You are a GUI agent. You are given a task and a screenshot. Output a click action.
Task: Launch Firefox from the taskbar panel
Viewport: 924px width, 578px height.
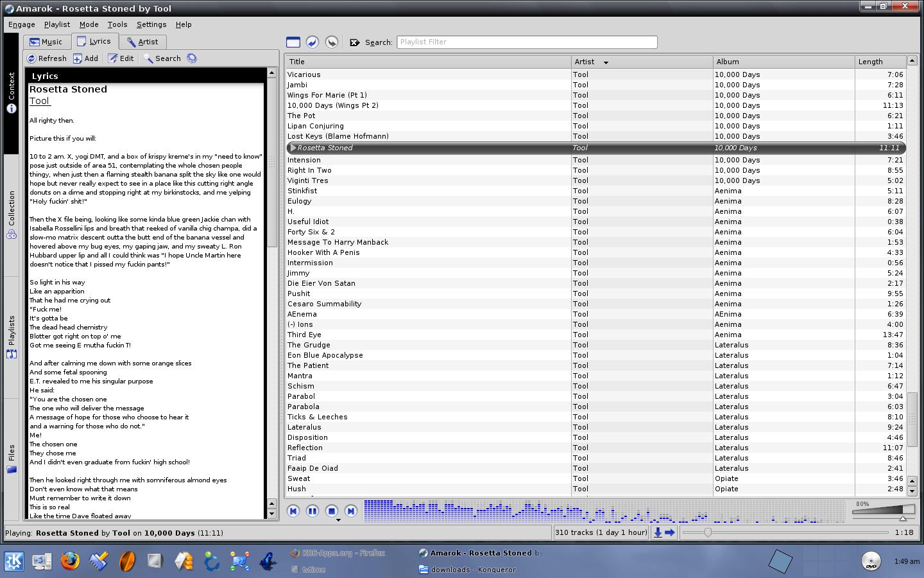pyautogui.click(x=70, y=561)
